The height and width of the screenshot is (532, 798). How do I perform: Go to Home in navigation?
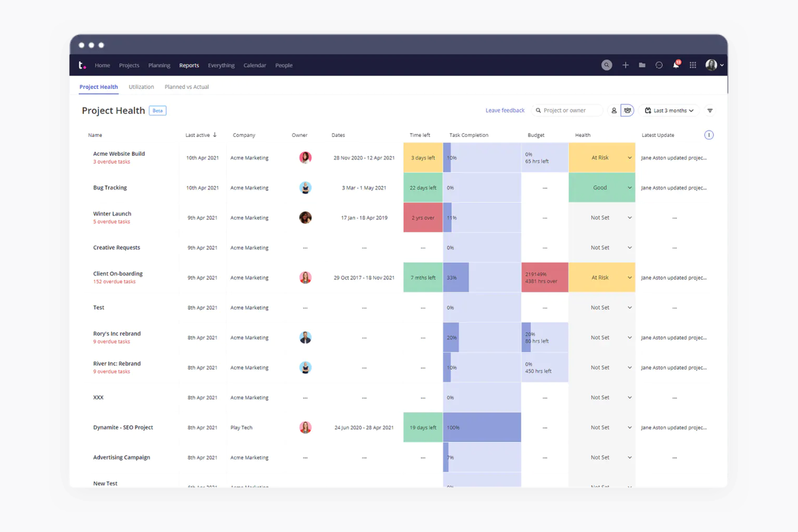pyautogui.click(x=102, y=65)
